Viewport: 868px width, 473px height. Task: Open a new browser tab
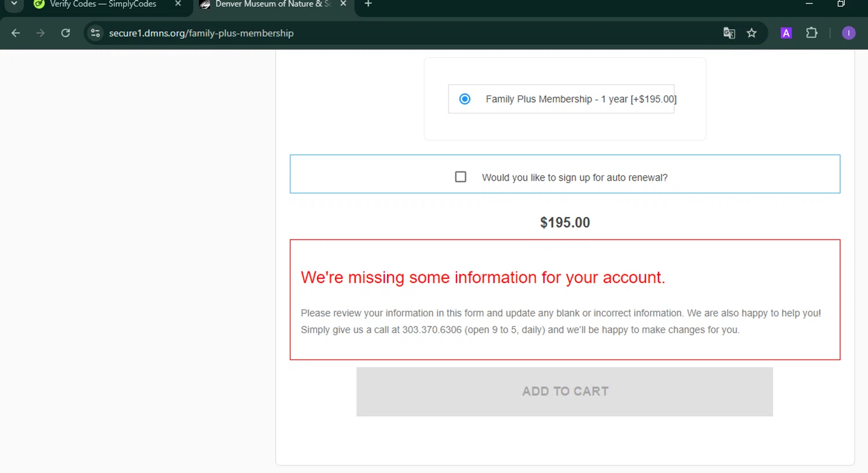click(x=368, y=4)
